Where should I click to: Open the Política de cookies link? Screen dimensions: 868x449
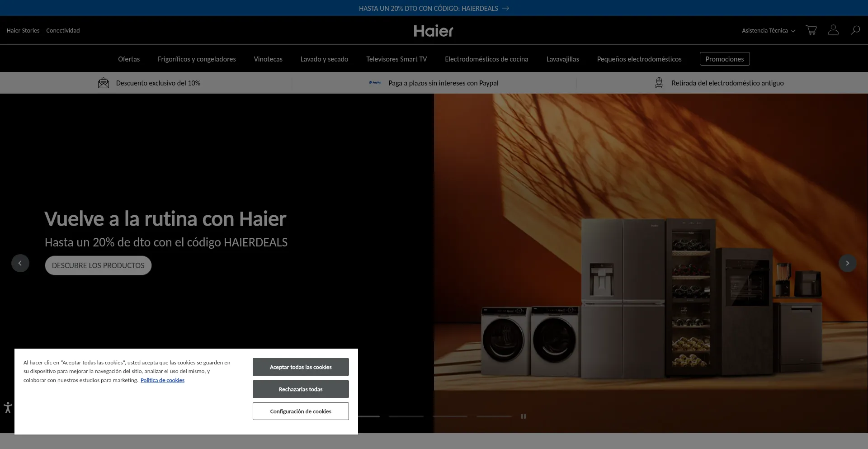(162, 380)
